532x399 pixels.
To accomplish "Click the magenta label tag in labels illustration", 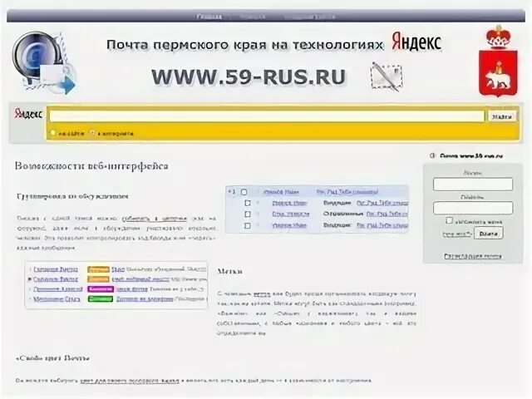I will (x=101, y=289).
